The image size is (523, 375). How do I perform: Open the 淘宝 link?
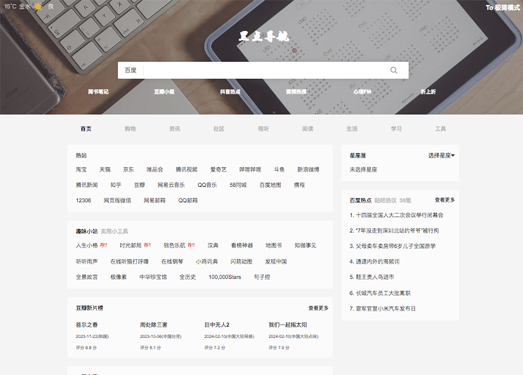(x=81, y=169)
